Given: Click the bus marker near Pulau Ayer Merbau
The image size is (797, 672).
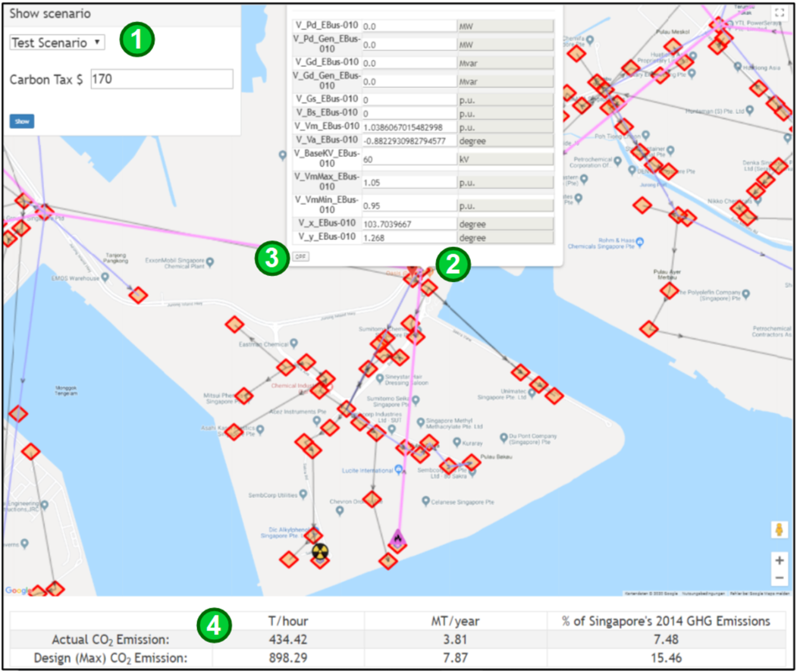Looking at the screenshot, I should (670, 291).
